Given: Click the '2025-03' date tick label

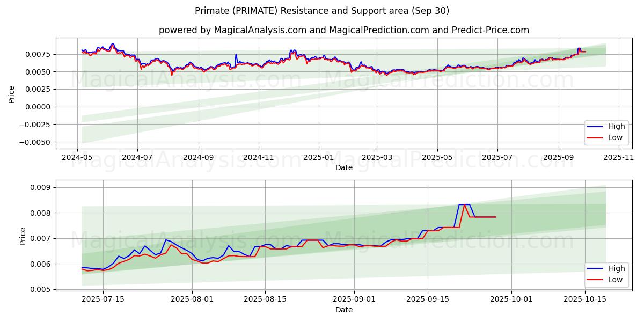Looking at the screenshot, I should 377,157.
